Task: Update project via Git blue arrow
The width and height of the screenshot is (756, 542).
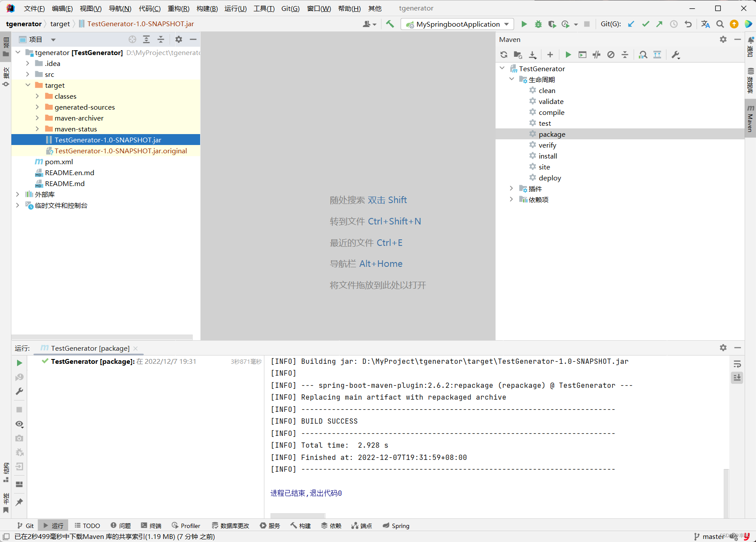Action: pyautogui.click(x=631, y=24)
